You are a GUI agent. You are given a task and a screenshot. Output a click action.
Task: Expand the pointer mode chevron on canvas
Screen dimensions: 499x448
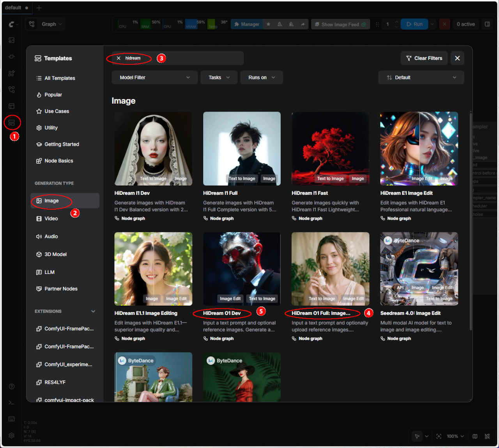426,436
